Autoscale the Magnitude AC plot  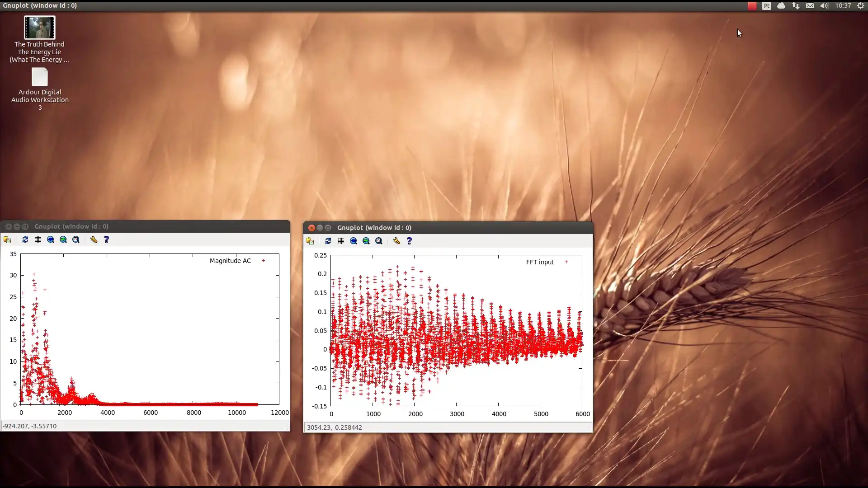point(76,239)
